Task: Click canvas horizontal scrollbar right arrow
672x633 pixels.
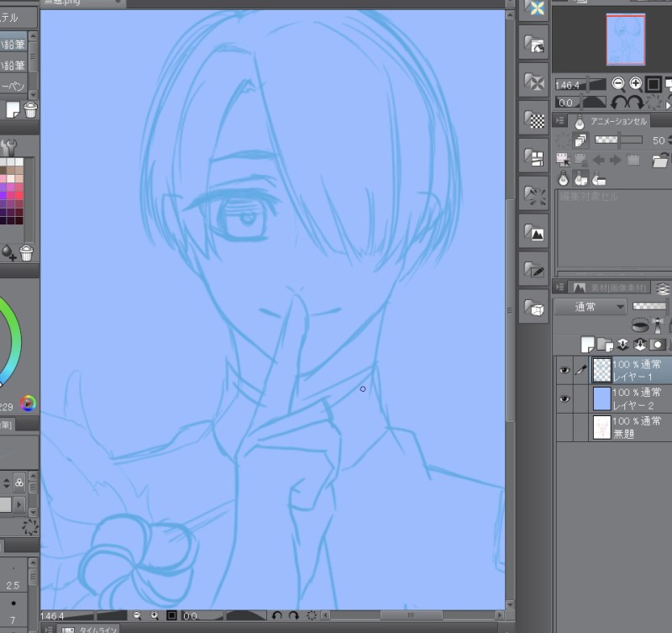Action: click(500, 615)
